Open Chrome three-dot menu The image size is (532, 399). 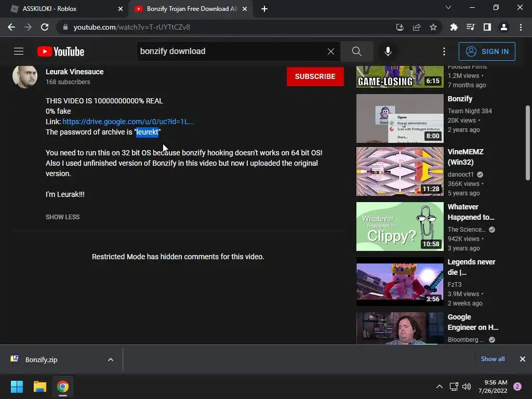521,27
